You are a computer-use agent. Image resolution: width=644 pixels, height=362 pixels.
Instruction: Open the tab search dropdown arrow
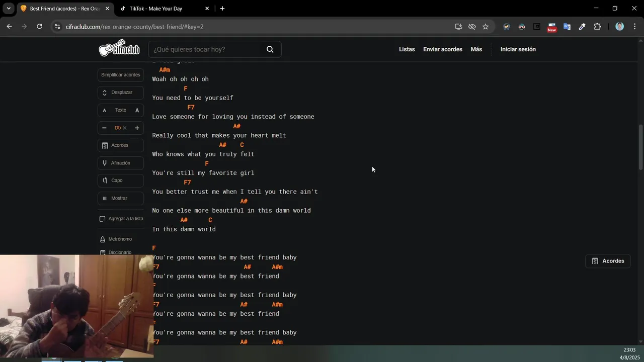pyautogui.click(x=9, y=9)
